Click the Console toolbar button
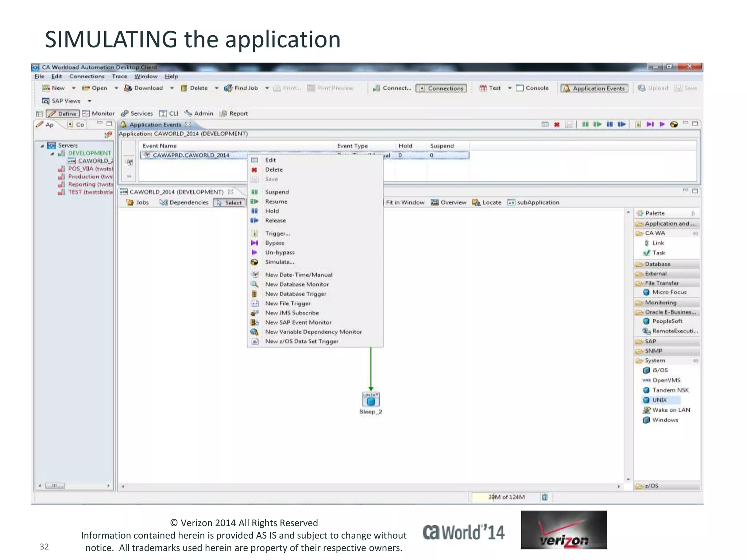The width and height of the screenshot is (747, 560). (x=532, y=88)
